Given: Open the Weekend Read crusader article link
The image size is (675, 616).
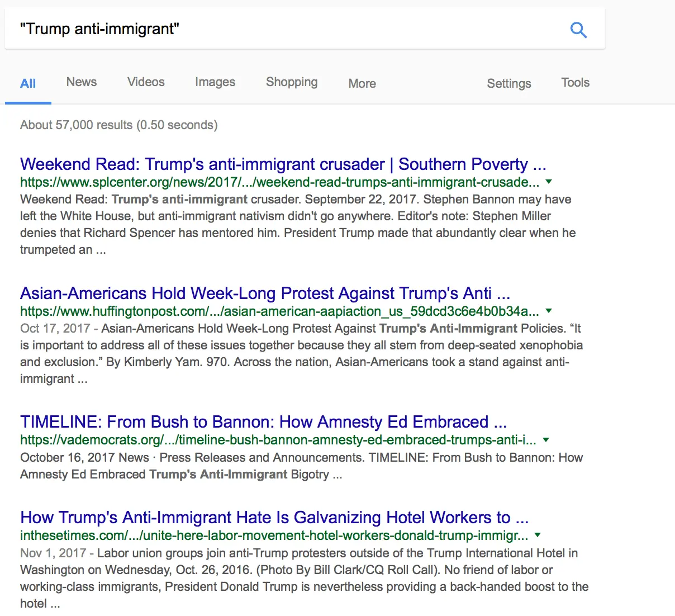Looking at the screenshot, I should point(283,164).
